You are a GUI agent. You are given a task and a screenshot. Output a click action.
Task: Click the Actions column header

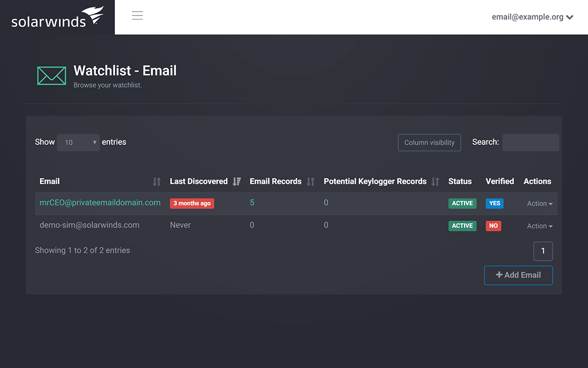(x=537, y=181)
